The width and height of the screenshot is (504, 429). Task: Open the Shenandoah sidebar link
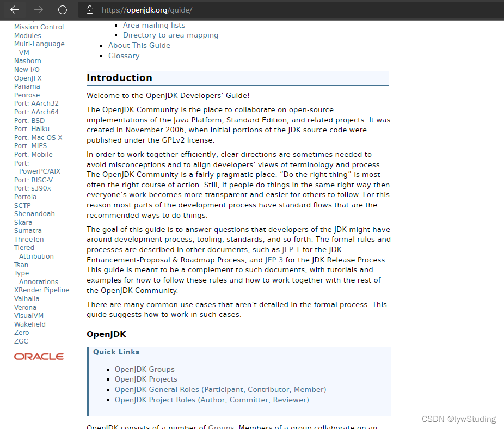tap(34, 214)
